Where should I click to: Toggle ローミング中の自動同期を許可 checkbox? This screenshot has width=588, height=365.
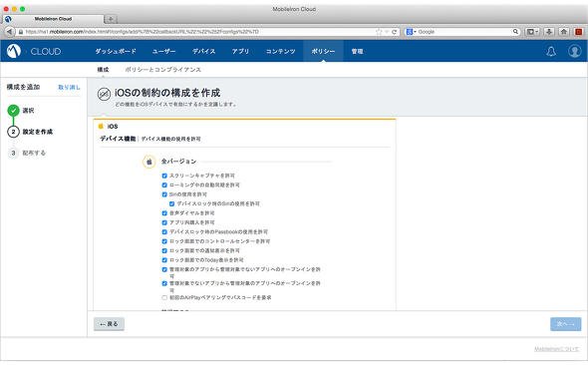[x=164, y=184]
